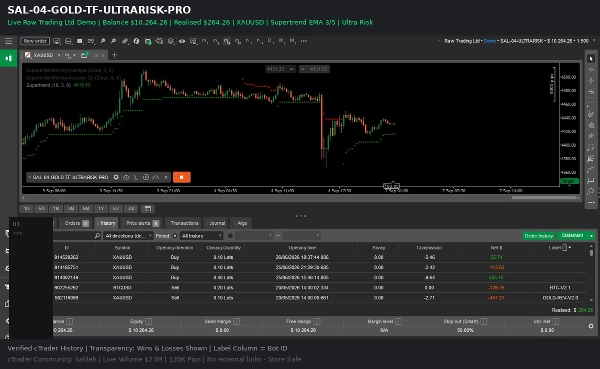The height and width of the screenshot is (369, 600).
Task: Select the 1Y chart period button
Action: [101, 209]
